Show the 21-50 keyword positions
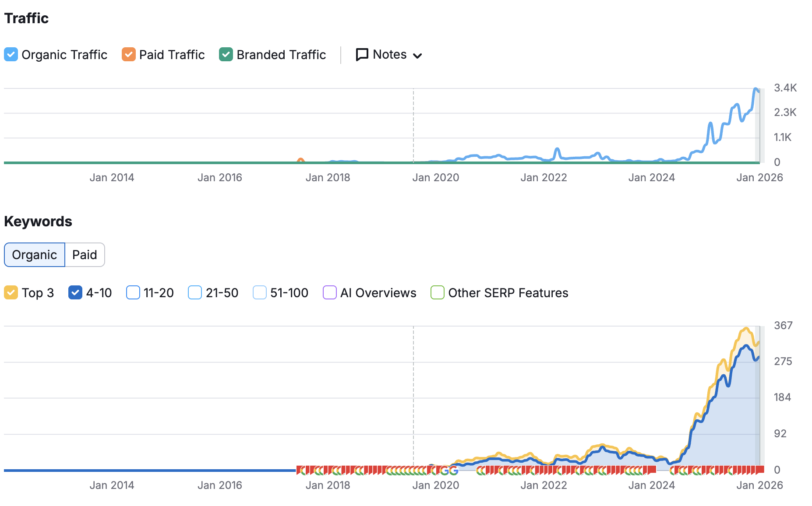The image size is (812, 506). [195, 293]
